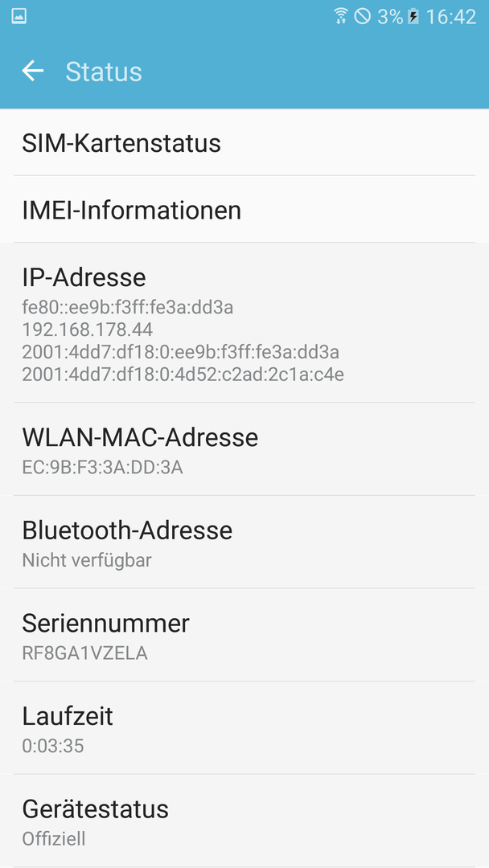Screen dimensions: 489x868
Task: Tap the charging battery icon
Action: [413, 17]
